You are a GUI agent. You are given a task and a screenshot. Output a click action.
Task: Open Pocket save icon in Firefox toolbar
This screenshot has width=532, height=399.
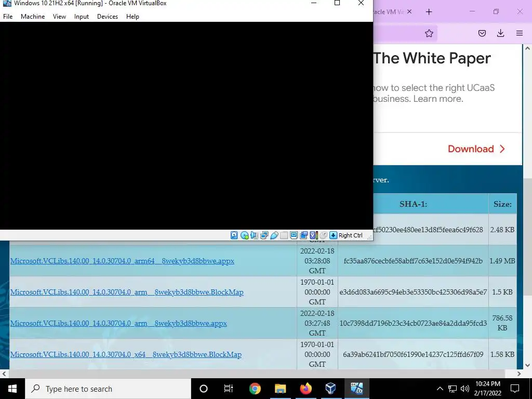coord(482,33)
